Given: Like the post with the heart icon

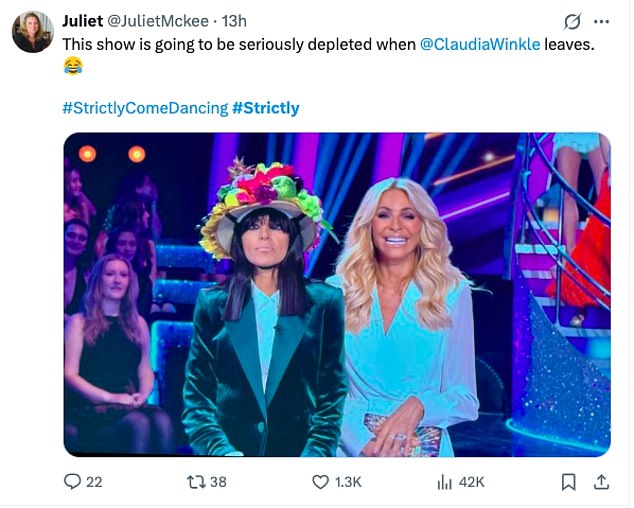Looking at the screenshot, I should pos(320,482).
